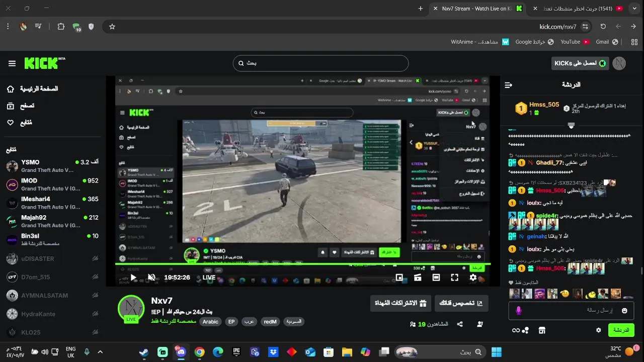Click the Arabic tag chip
Viewport: 644px width, 362px height.
point(210,322)
